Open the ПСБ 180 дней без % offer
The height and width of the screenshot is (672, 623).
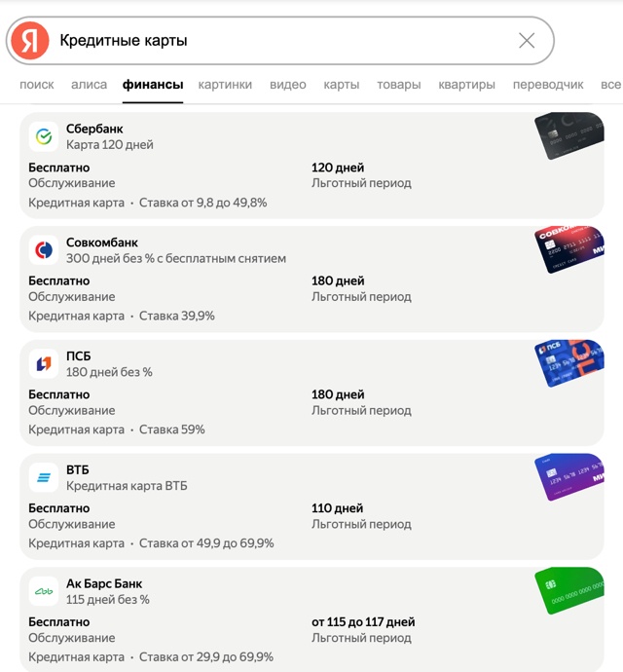pyautogui.click(x=109, y=372)
